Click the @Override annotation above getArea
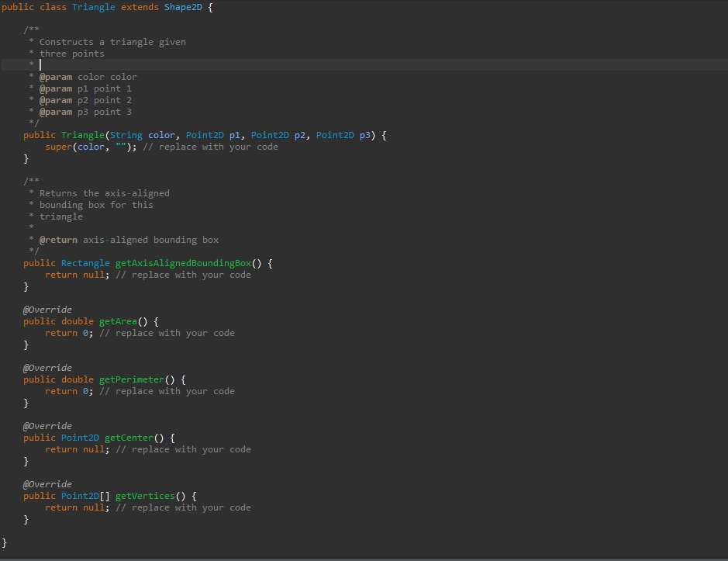The image size is (728, 561). pyautogui.click(x=47, y=310)
